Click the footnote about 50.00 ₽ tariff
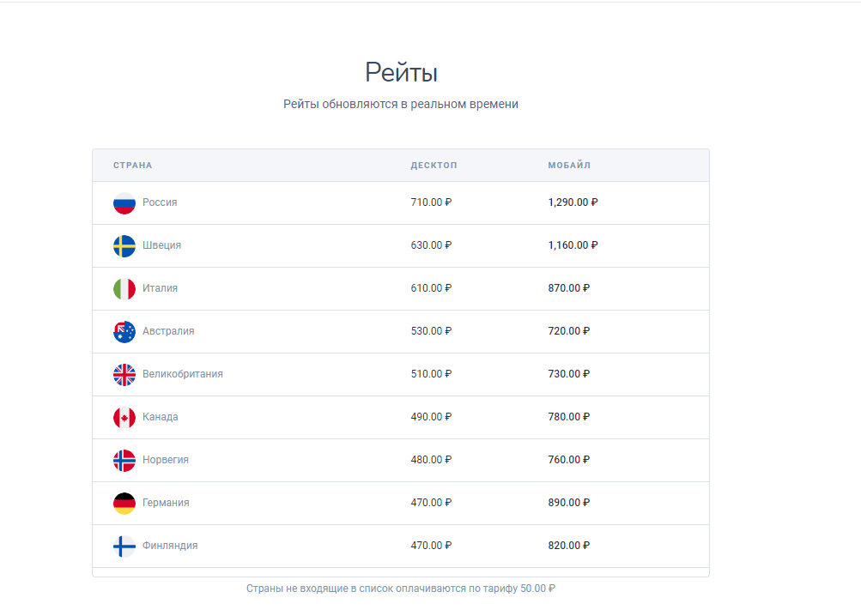Viewport: 861px width, 616px height. pos(401,589)
